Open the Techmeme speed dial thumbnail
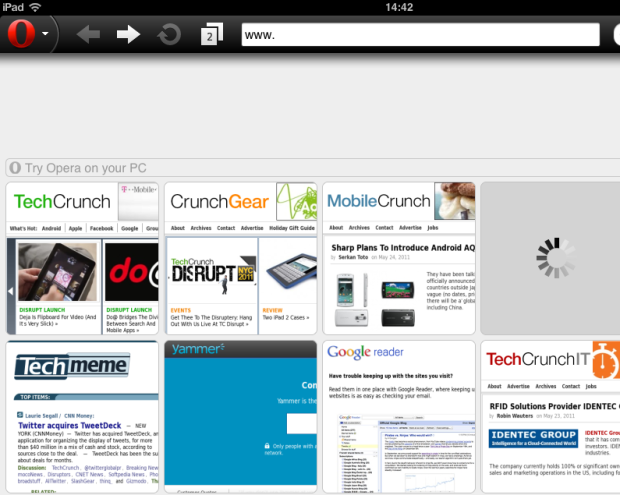Viewport: 620px width, 495px height. pyautogui.click(x=82, y=417)
